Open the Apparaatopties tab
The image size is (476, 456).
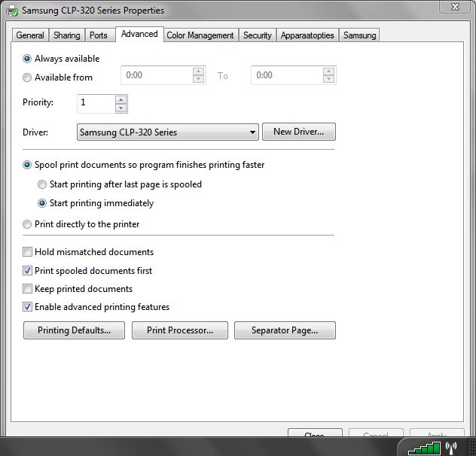[x=307, y=35]
